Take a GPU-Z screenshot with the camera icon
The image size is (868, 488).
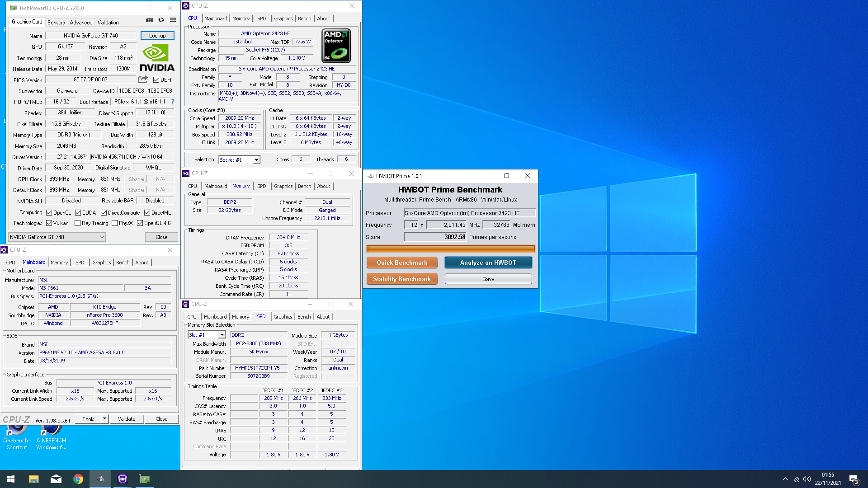pos(150,20)
